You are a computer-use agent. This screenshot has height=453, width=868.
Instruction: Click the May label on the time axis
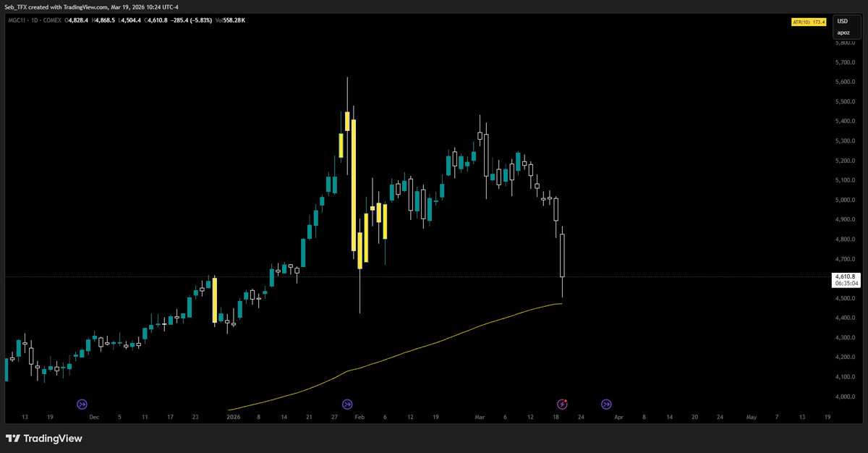pyautogui.click(x=752, y=417)
